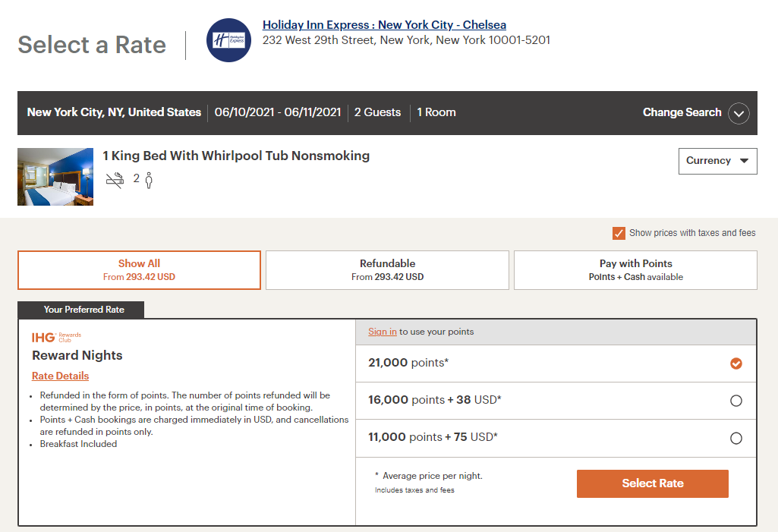Screen dimensions: 778x532
Task: Click the IHG Rewards Club logo
Action: [x=56, y=338]
